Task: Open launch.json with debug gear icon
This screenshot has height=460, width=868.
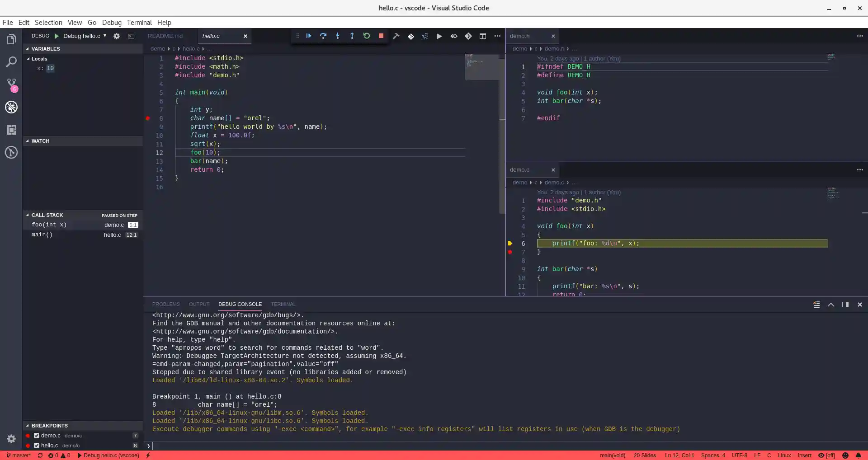Action: [117, 36]
